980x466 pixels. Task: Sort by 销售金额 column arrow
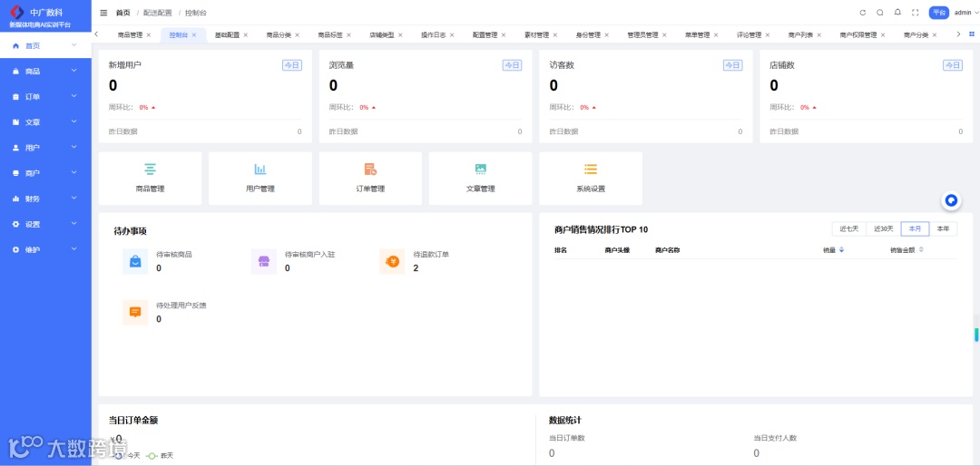(921, 250)
